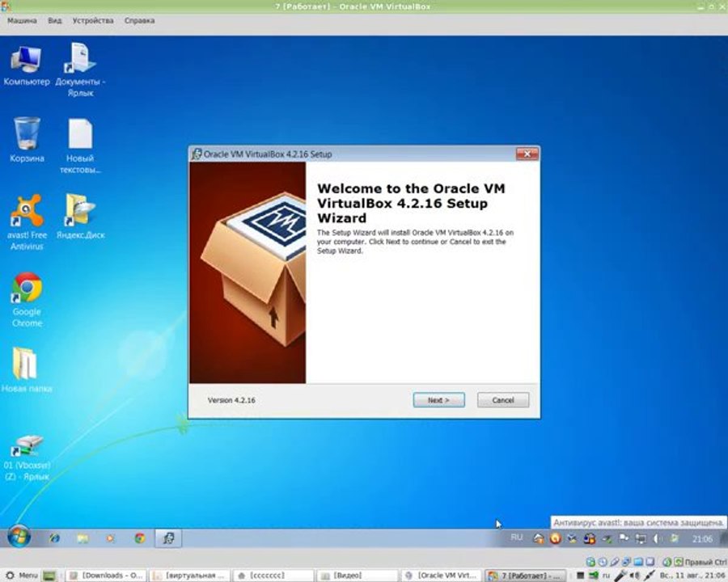Switch to the [Oracle VM Virt... host task
728x582 pixels.
(440, 576)
